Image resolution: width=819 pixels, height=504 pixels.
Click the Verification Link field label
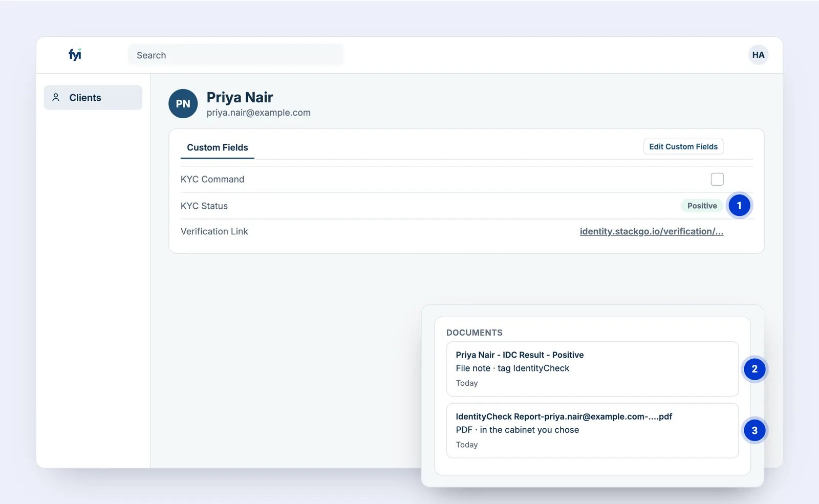pos(214,231)
